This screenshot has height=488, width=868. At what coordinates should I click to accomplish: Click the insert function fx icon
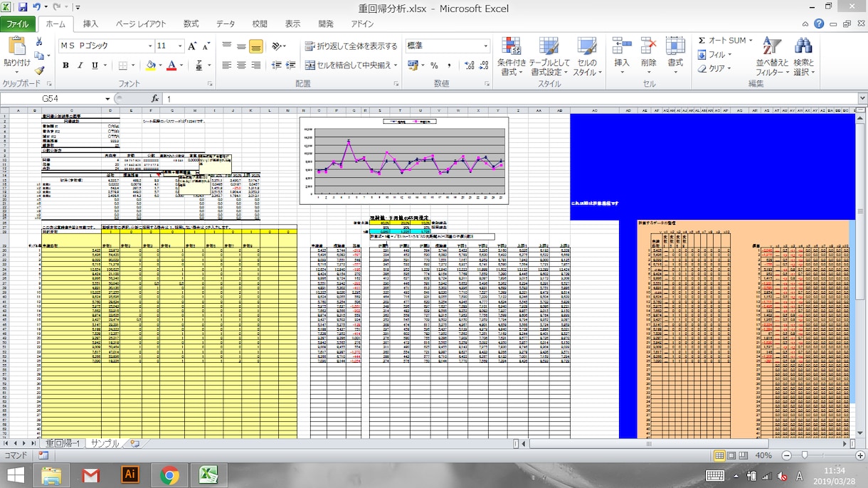pyautogui.click(x=155, y=99)
